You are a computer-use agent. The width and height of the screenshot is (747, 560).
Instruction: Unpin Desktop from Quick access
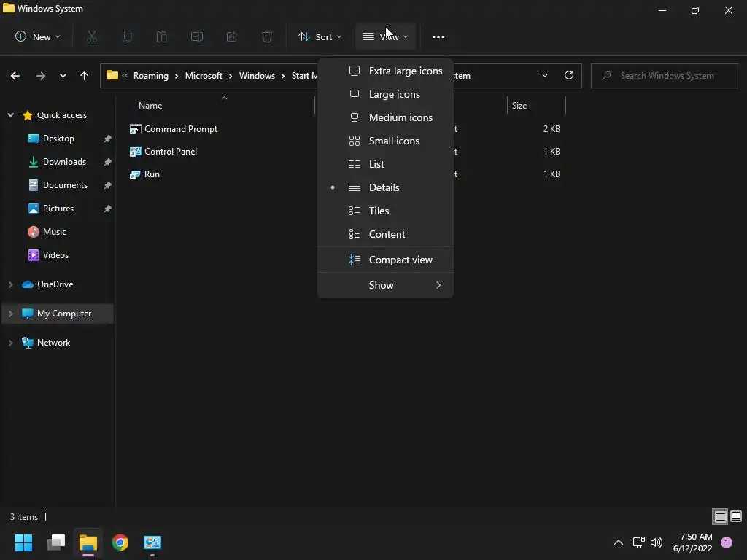tap(108, 139)
